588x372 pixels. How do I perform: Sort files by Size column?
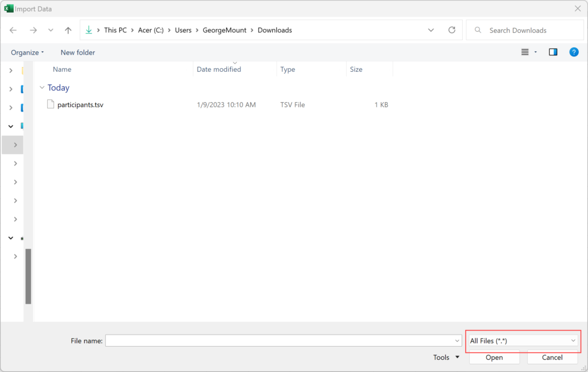tap(356, 69)
